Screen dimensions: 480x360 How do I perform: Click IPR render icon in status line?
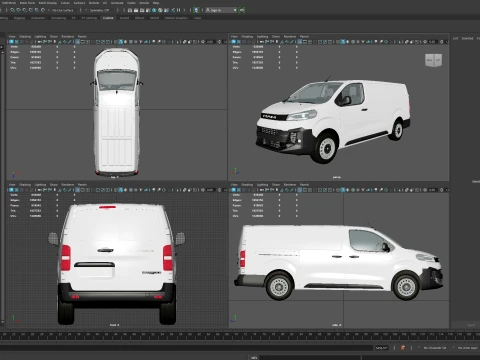coord(142,10)
